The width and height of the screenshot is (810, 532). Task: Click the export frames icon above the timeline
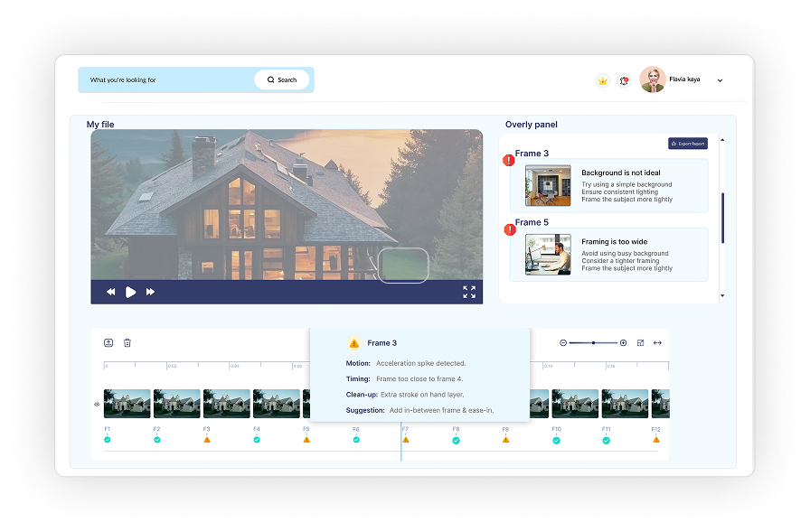tap(108, 342)
